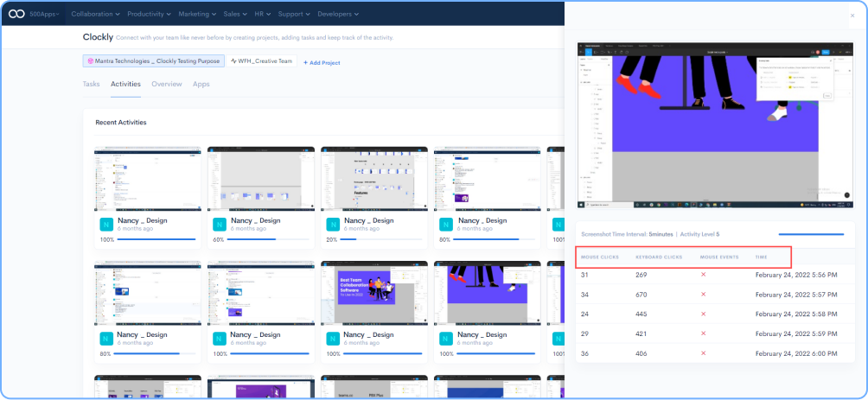Open the 500Apps app switcher dropdown

coord(46,14)
